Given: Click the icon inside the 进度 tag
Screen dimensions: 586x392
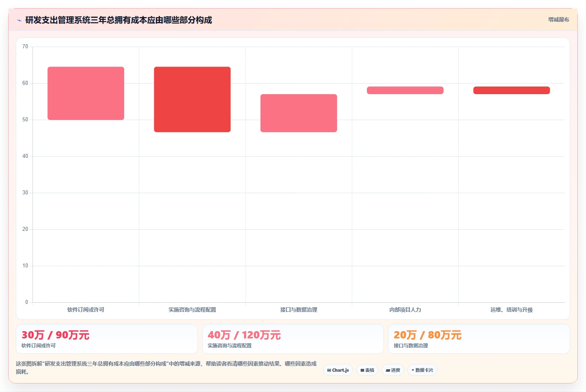Looking at the screenshot, I should point(388,370).
